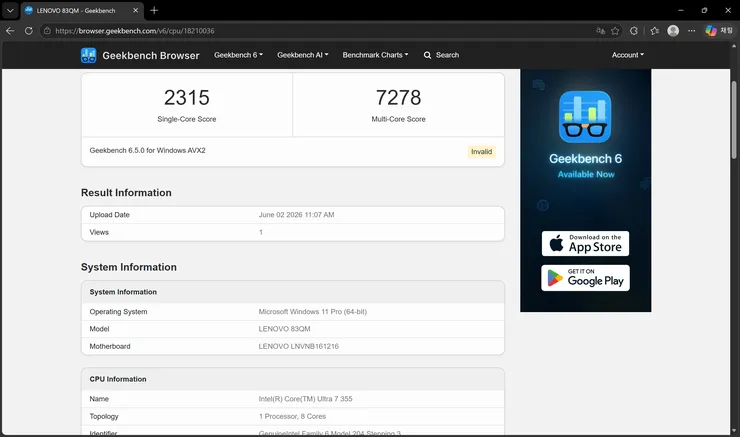Click the Download on the App Store button
Image resolution: width=740 pixels, height=437 pixels.
(x=585, y=244)
